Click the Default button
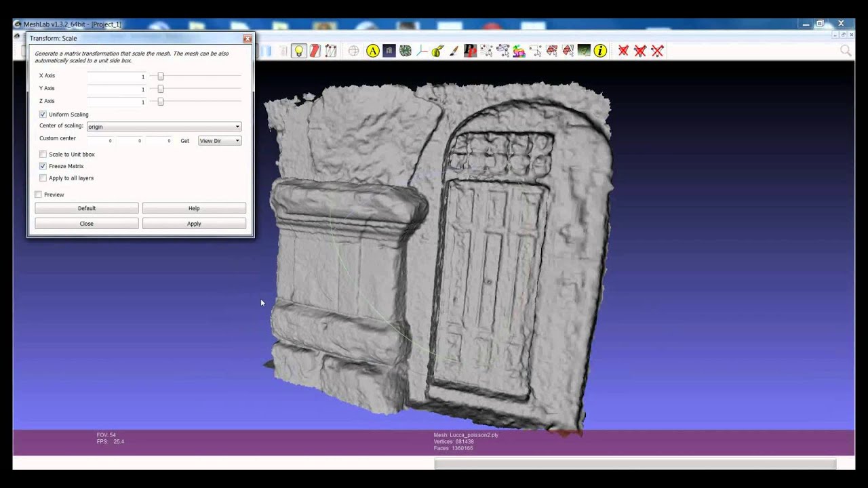 [87, 208]
